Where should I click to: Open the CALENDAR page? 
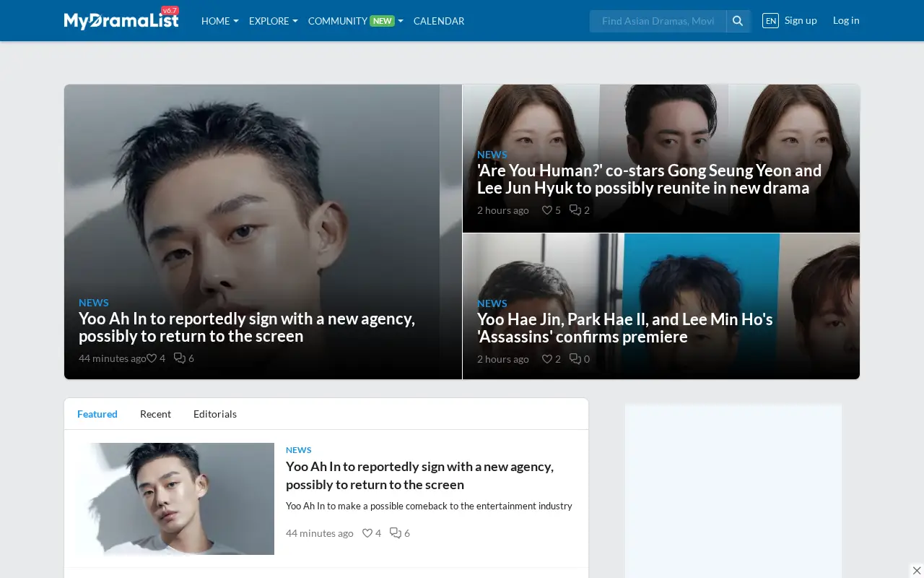click(439, 21)
